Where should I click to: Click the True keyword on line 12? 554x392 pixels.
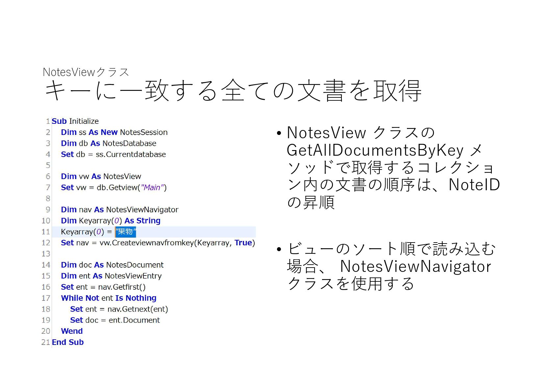[243, 243]
